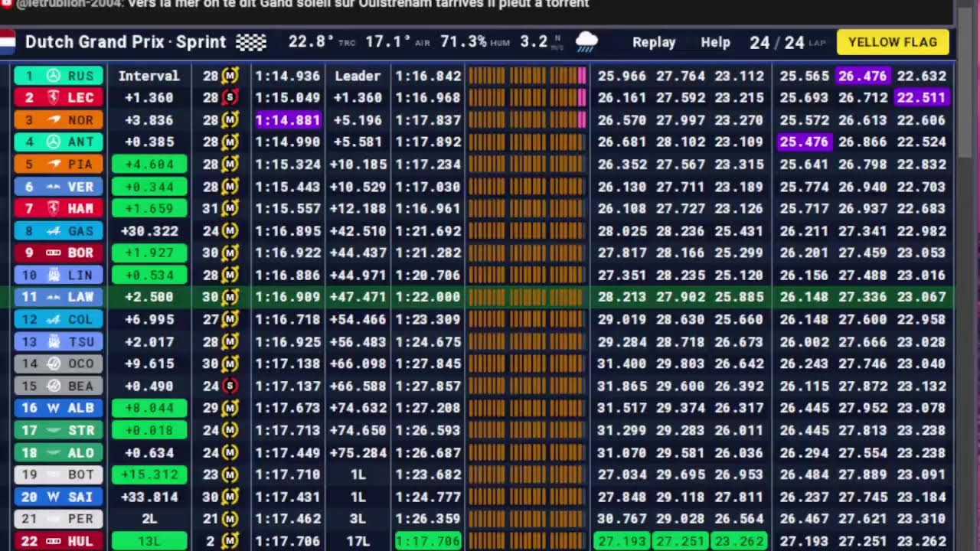Click the medium tyre icon in HUL row

[230, 541]
